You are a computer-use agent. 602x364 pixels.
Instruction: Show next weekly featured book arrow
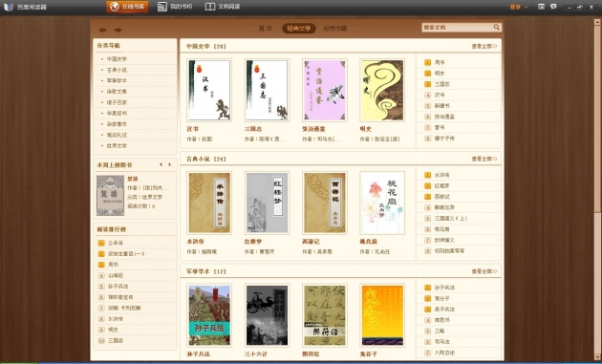170,164
